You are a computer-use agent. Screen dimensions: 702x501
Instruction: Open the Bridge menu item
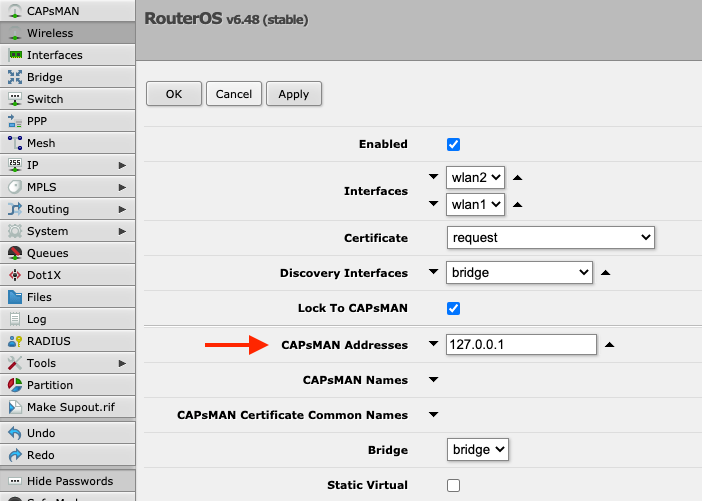coord(68,77)
